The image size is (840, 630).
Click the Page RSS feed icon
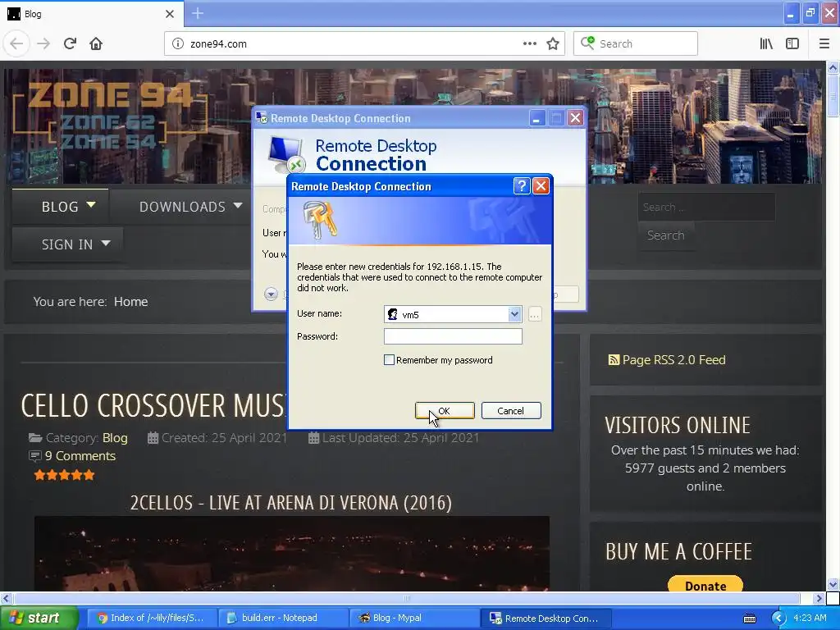(x=614, y=360)
